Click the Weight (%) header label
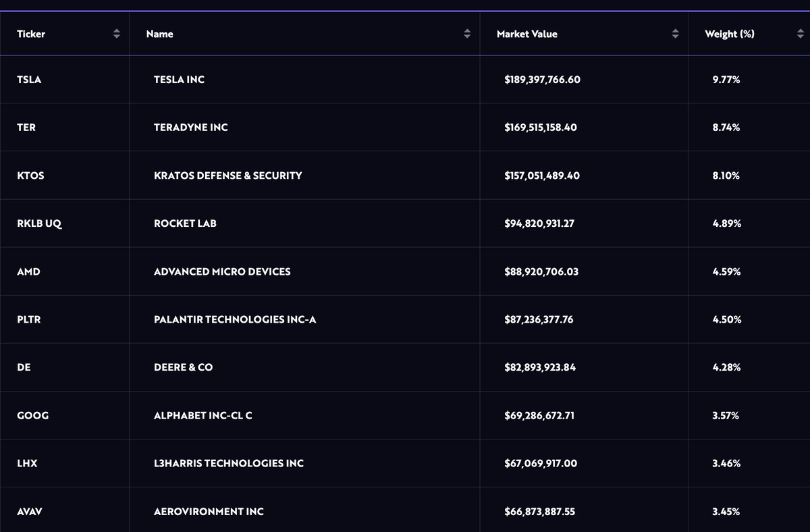810x532 pixels. [x=729, y=34]
